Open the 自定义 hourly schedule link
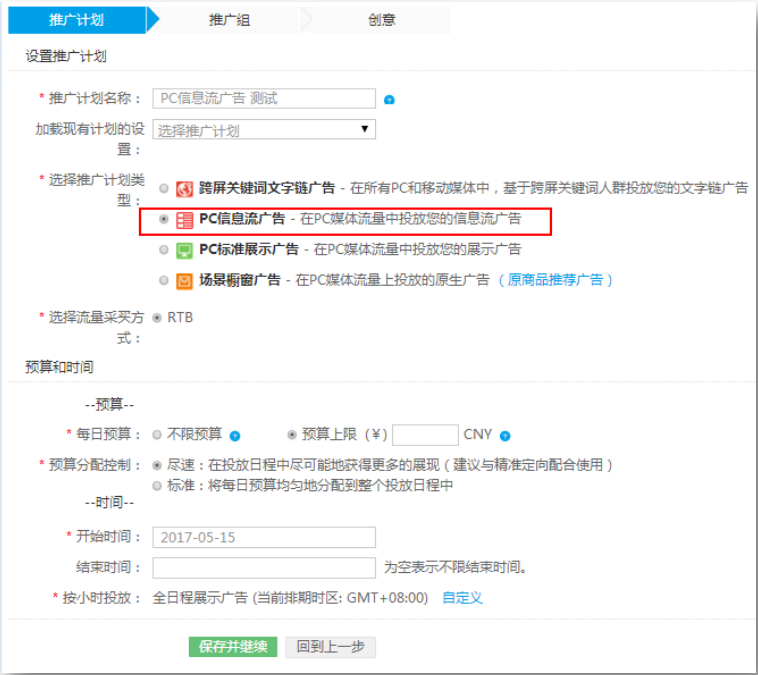Screen dimensions: 758x675 pos(462,598)
